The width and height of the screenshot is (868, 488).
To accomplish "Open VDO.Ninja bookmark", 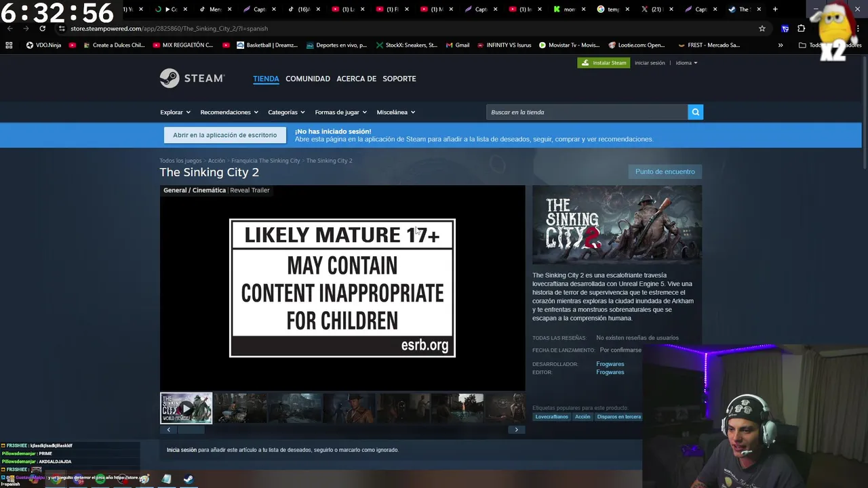I will [x=43, y=45].
